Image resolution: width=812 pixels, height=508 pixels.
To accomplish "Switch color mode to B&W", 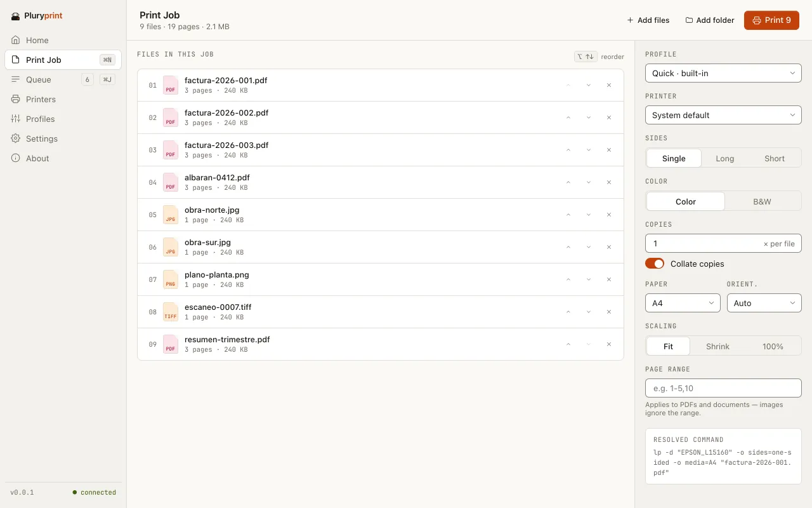I will [x=762, y=201].
